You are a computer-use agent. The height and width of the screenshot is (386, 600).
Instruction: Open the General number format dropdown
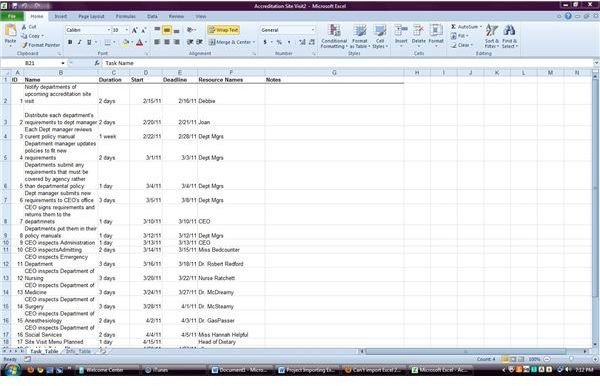tap(313, 30)
